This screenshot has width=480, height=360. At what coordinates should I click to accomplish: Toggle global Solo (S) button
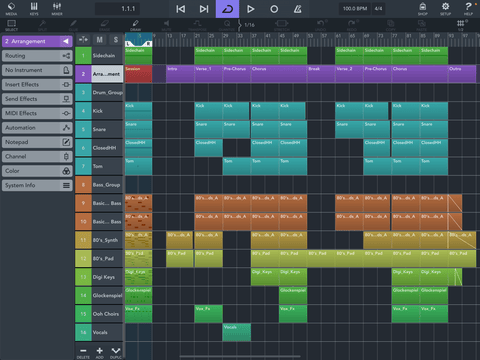pyautogui.click(x=116, y=40)
